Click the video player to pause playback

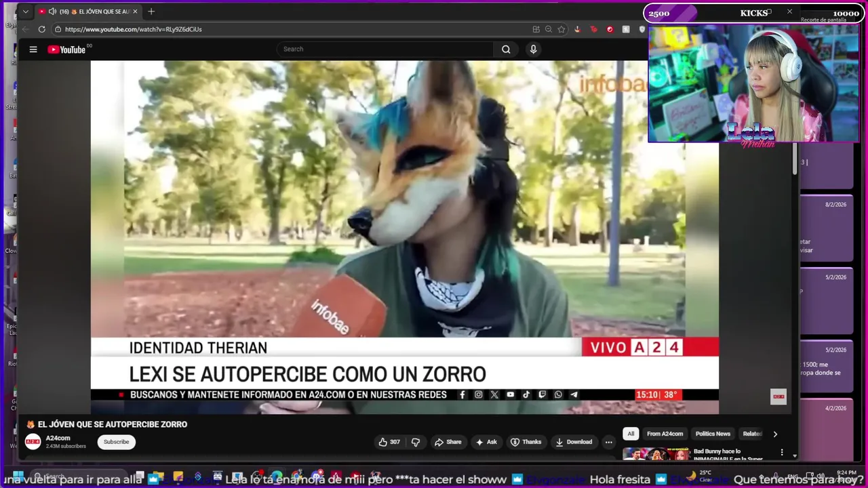pyautogui.click(x=404, y=237)
